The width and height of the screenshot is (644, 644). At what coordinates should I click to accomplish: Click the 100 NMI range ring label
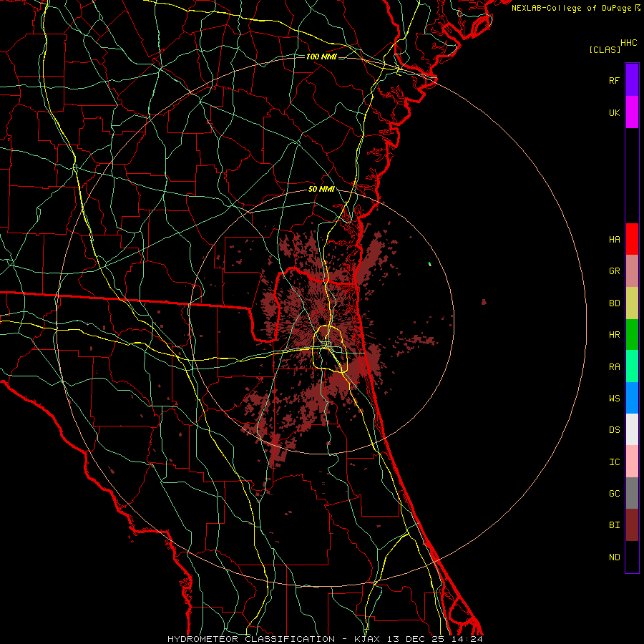(321, 57)
